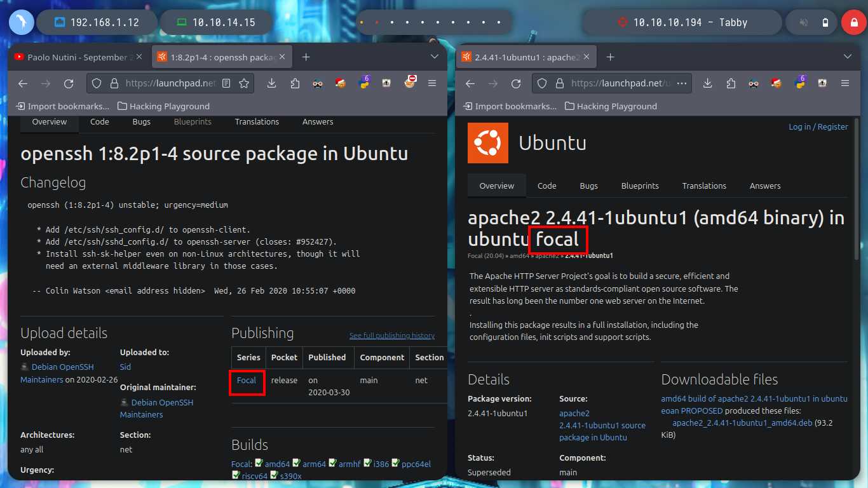Click the Sid uploaded-to link

pos(125,367)
